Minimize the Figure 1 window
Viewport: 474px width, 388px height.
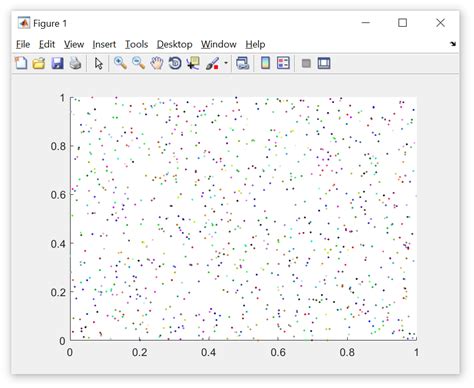pyautogui.click(x=366, y=23)
